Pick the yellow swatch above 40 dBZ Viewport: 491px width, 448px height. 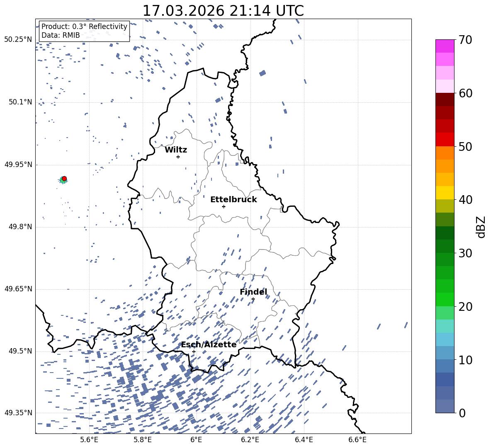click(x=445, y=193)
